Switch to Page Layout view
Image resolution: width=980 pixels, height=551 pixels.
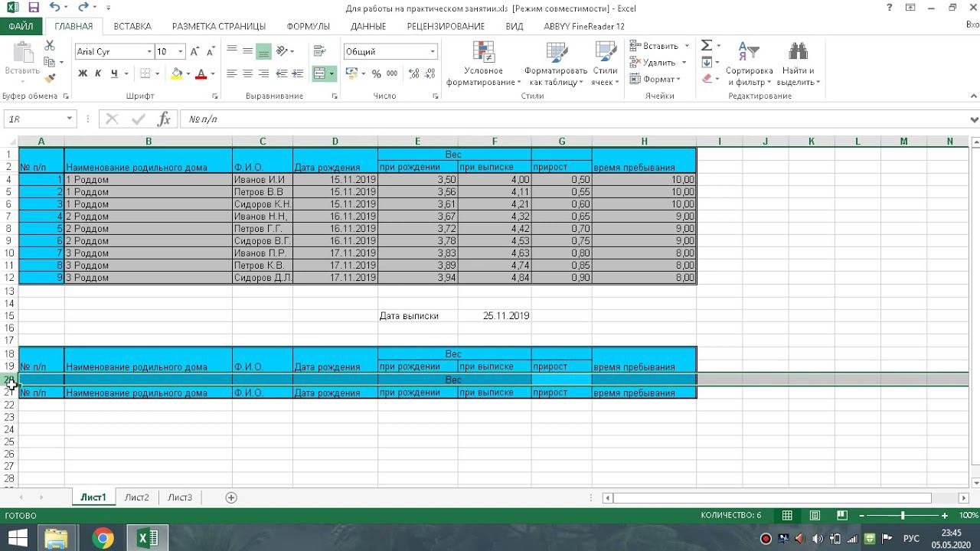(x=815, y=515)
